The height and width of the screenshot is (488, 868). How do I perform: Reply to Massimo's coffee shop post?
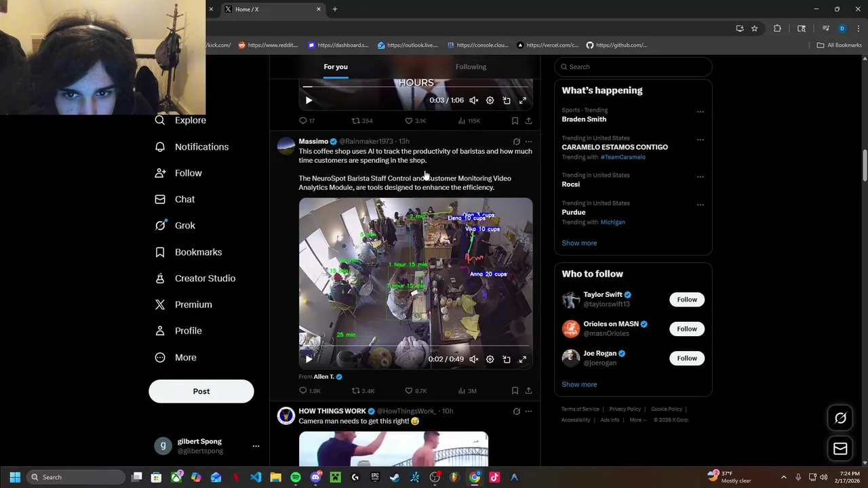point(309,390)
